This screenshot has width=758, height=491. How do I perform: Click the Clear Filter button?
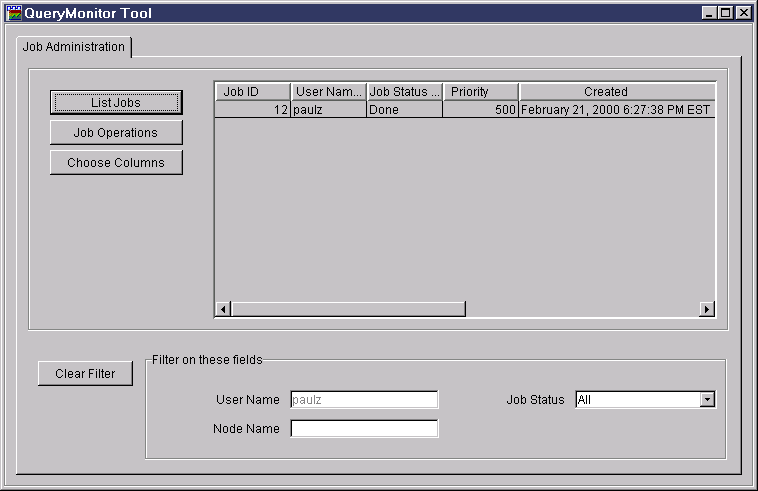[85, 374]
